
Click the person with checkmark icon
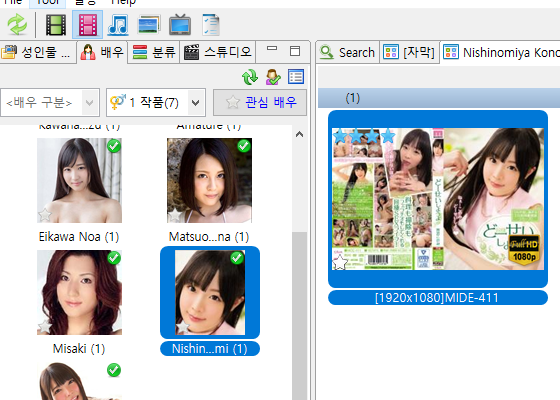273,77
